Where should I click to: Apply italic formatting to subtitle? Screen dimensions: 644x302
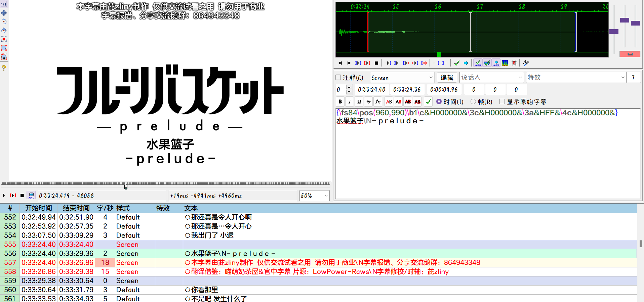tap(350, 101)
